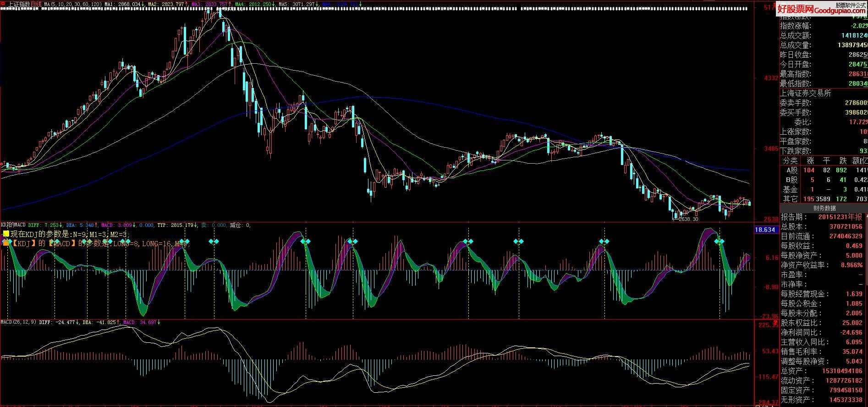Click the 分类 column header

tap(790, 161)
